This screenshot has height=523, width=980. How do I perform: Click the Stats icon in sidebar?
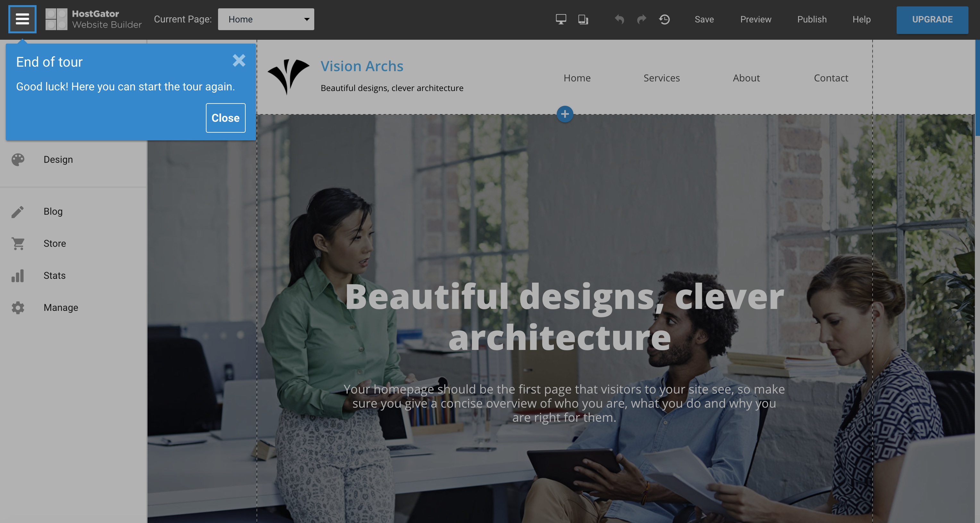coord(18,275)
